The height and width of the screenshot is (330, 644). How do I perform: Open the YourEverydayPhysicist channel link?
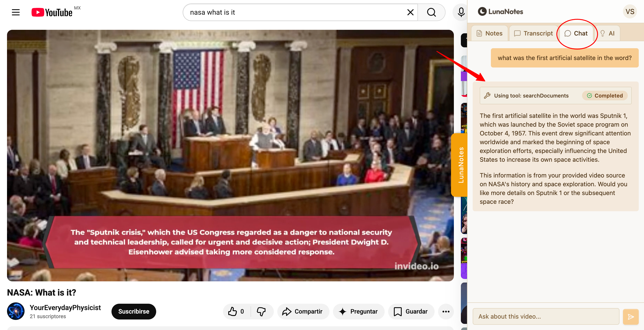pos(65,307)
